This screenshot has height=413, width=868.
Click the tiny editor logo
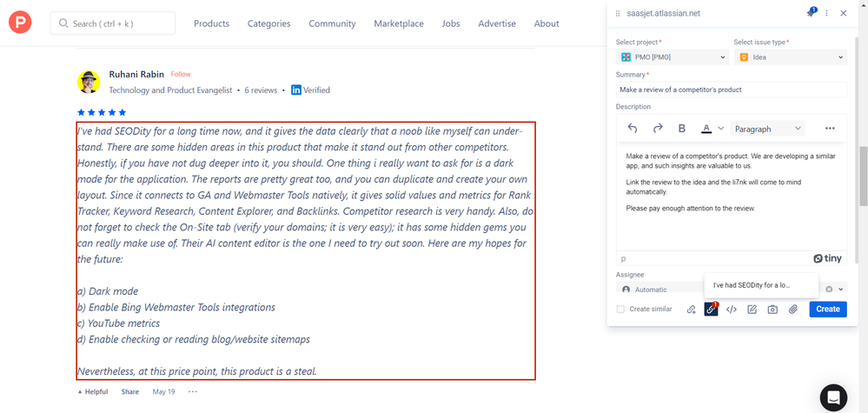(827, 258)
